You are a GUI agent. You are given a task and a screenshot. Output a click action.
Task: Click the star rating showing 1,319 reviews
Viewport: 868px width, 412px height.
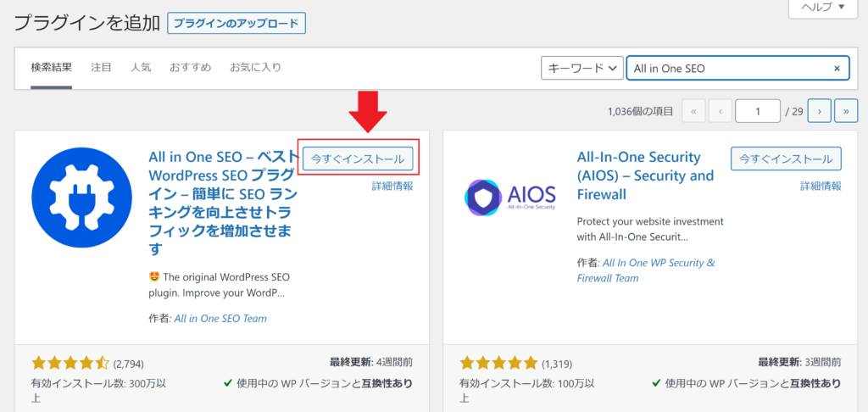click(x=498, y=364)
